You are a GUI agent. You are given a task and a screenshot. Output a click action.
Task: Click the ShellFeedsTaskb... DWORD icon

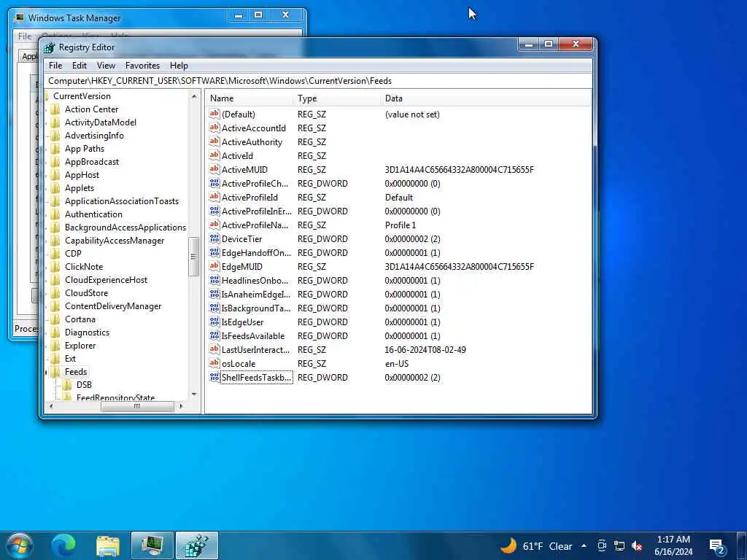click(214, 377)
